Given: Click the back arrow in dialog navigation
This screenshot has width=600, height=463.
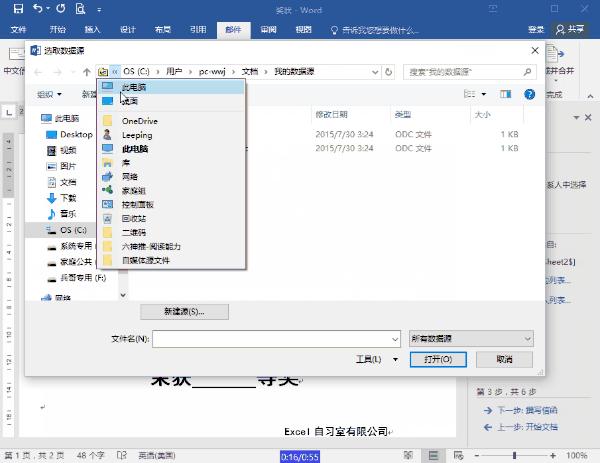Looking at the screenshot, I should click(x=38, y=72).
